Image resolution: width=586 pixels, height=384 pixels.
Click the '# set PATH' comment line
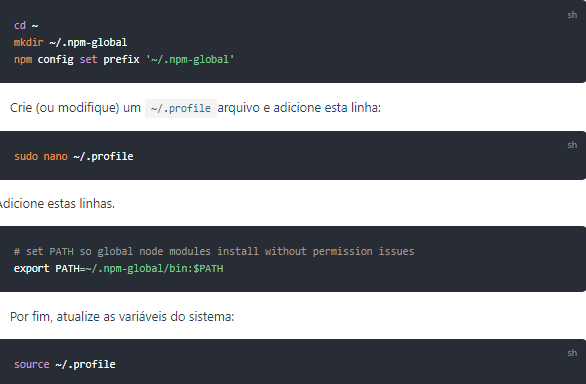coord(214,251)
